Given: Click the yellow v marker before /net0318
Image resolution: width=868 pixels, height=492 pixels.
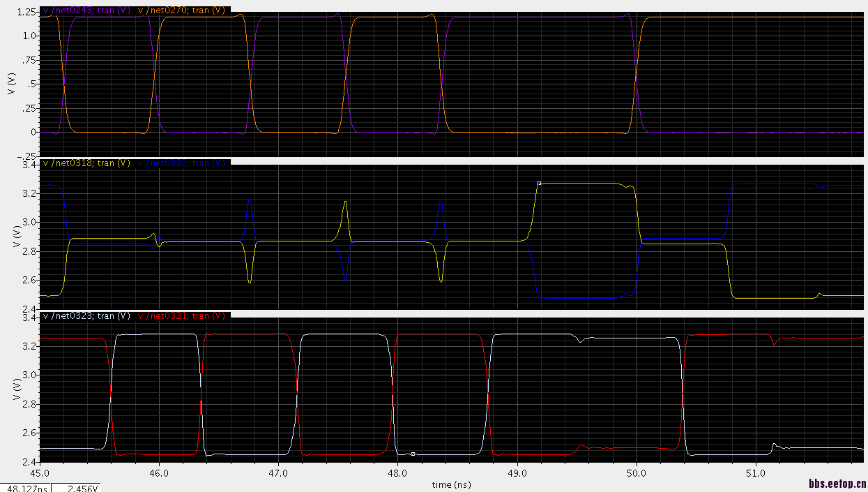Looking at the screenshot, I should click(x=45, y=163).
